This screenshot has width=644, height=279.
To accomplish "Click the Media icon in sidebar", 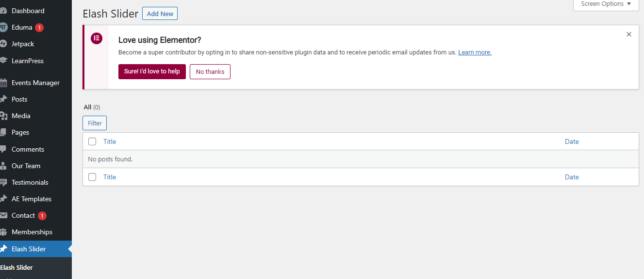I will 3,116.
